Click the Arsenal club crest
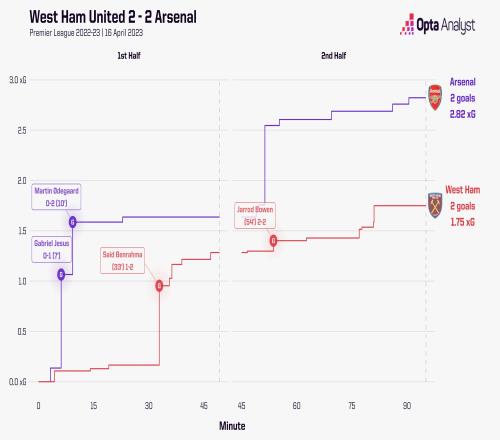Viewport: 500px width, 440px height. [x=435, y=97]
